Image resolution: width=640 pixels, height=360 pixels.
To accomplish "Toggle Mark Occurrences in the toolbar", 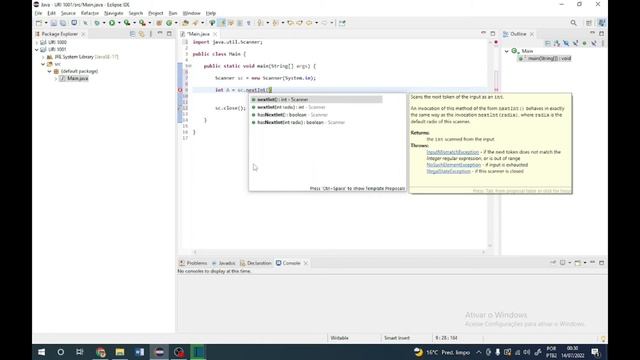I will [x=222, y=23].
